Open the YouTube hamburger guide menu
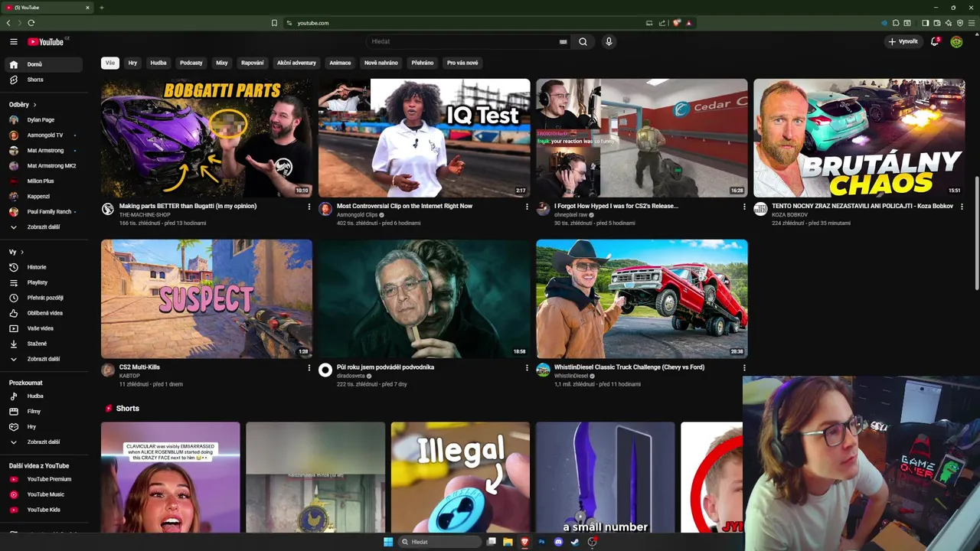Screen dimensions: 980x551 coord(13,42)
